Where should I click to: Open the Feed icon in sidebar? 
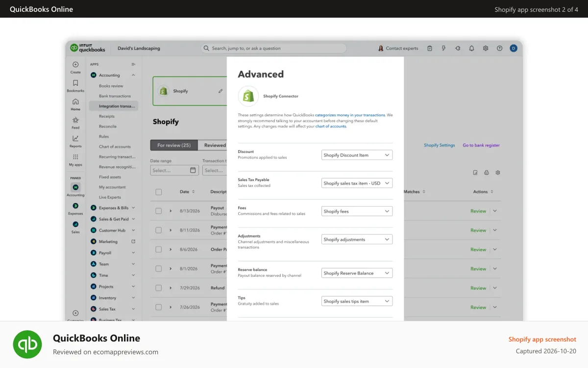pyautogui.click(x=75, y=120)
